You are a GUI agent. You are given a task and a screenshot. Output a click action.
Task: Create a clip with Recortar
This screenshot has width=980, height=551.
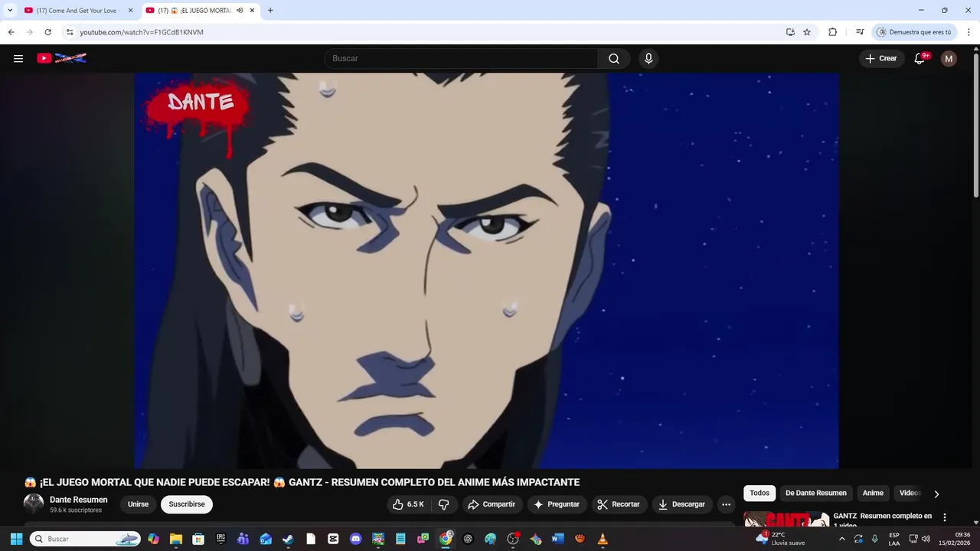(x=619, y=504)
